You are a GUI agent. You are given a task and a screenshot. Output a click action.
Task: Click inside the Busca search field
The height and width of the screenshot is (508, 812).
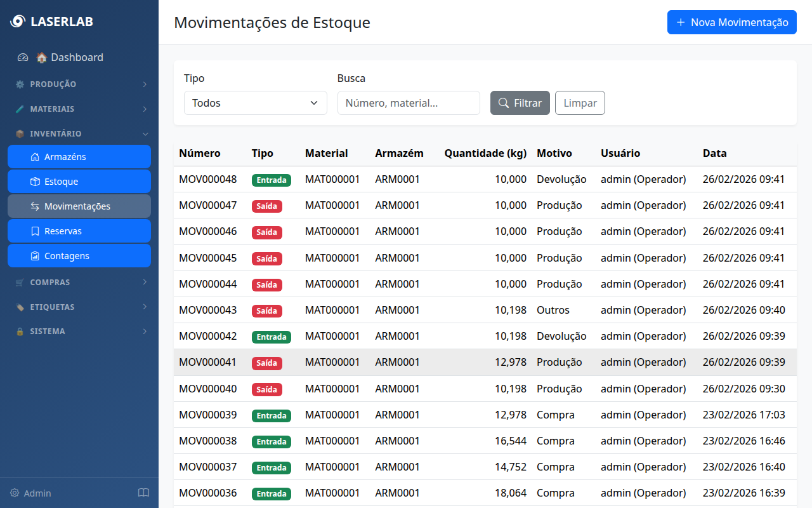click(409, 102)
